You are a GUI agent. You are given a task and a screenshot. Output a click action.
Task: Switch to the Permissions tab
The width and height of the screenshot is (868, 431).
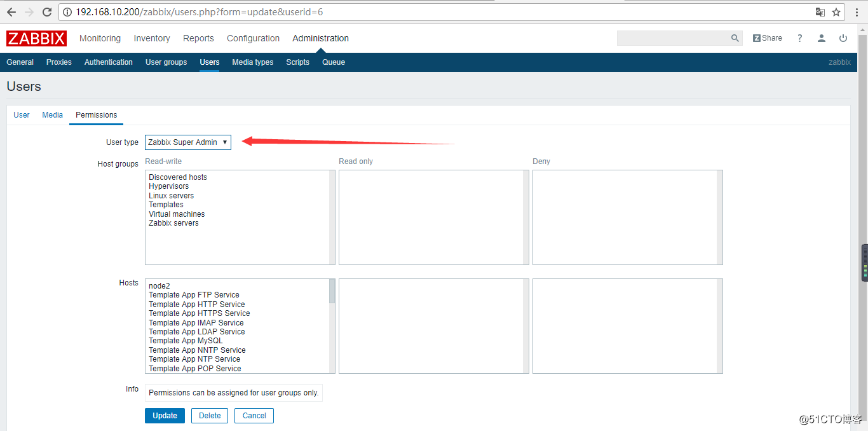pos(96,115)
